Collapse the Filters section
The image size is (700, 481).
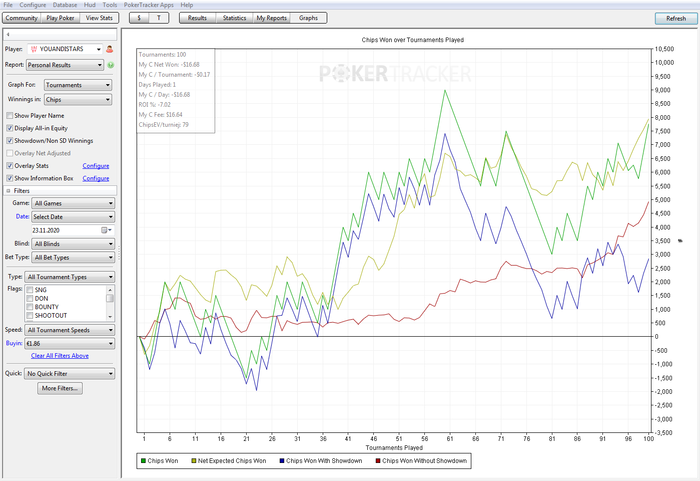point(10,189)
